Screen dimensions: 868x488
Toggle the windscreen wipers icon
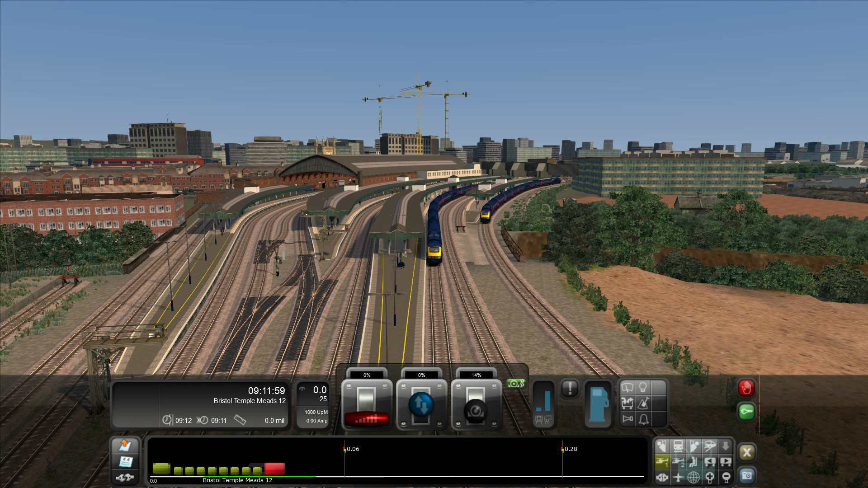point(627,388)
